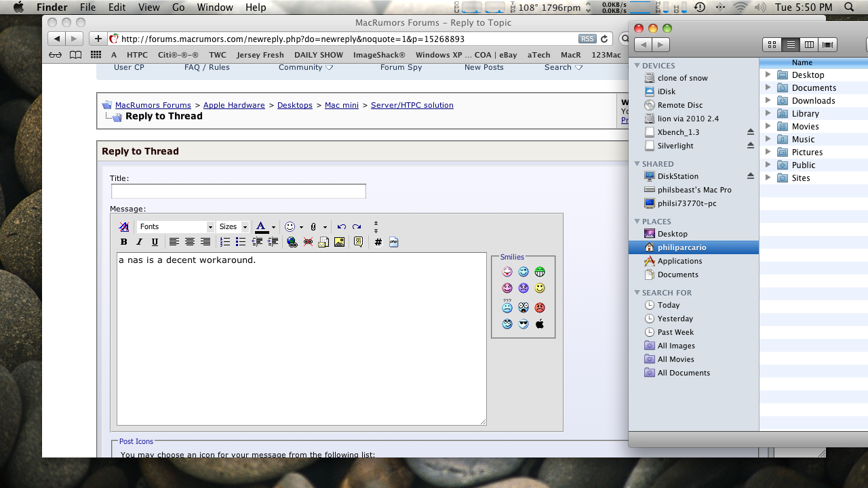Insert an email link
The image size is (868, 488).
pyautogui.click(x=323, y=242)
